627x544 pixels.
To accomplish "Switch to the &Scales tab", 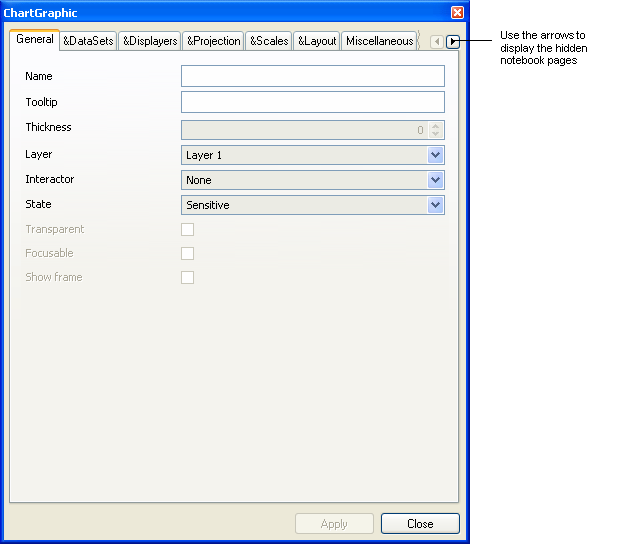I will click(268, 41).
